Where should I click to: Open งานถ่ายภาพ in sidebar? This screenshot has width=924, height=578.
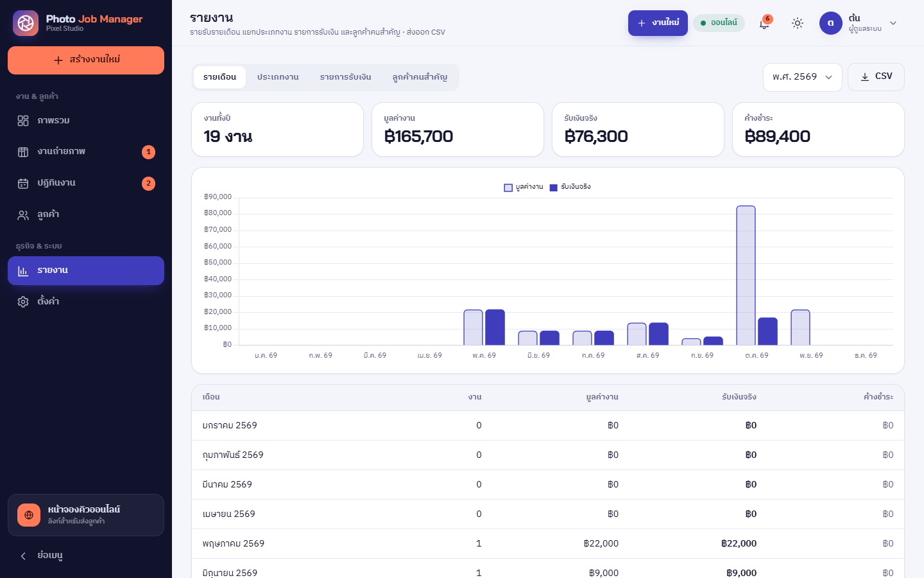click(x=86, y=152)
